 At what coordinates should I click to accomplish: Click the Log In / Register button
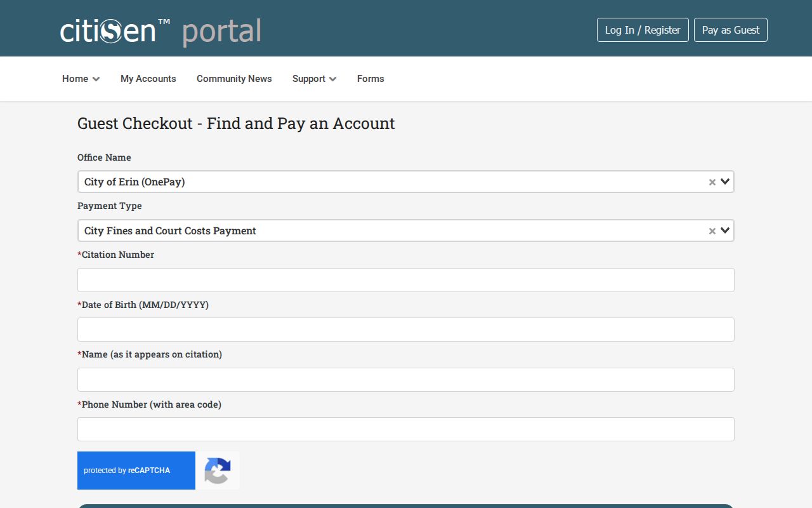click(643, 30)
